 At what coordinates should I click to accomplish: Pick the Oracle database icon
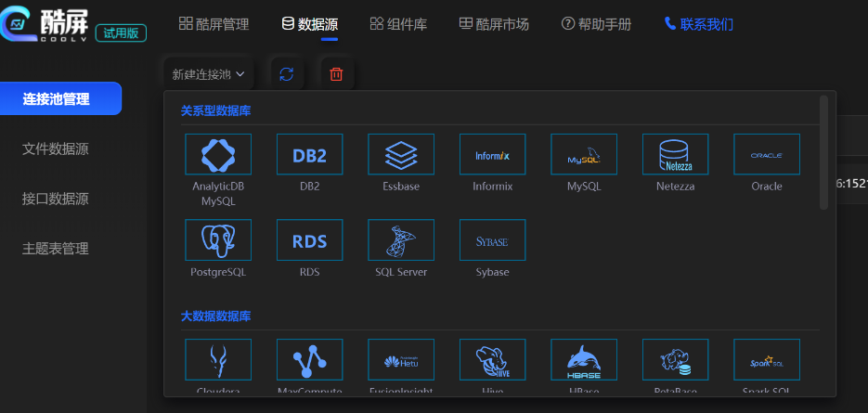(x=766, y=155)
